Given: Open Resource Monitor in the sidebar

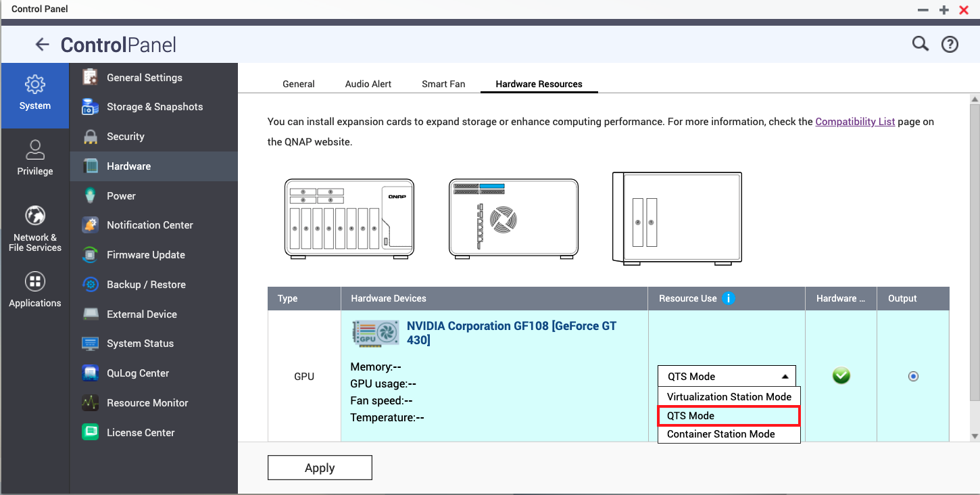Looking at the screenshot, I should tap(153, 403).
